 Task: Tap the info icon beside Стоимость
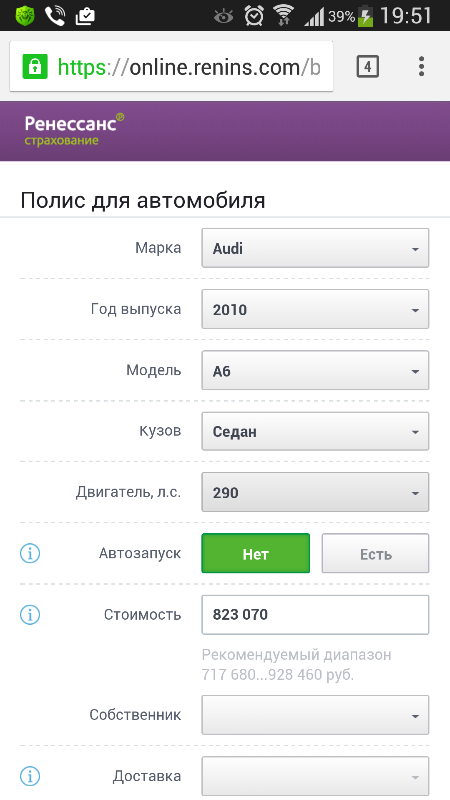(x=30, y=614)
